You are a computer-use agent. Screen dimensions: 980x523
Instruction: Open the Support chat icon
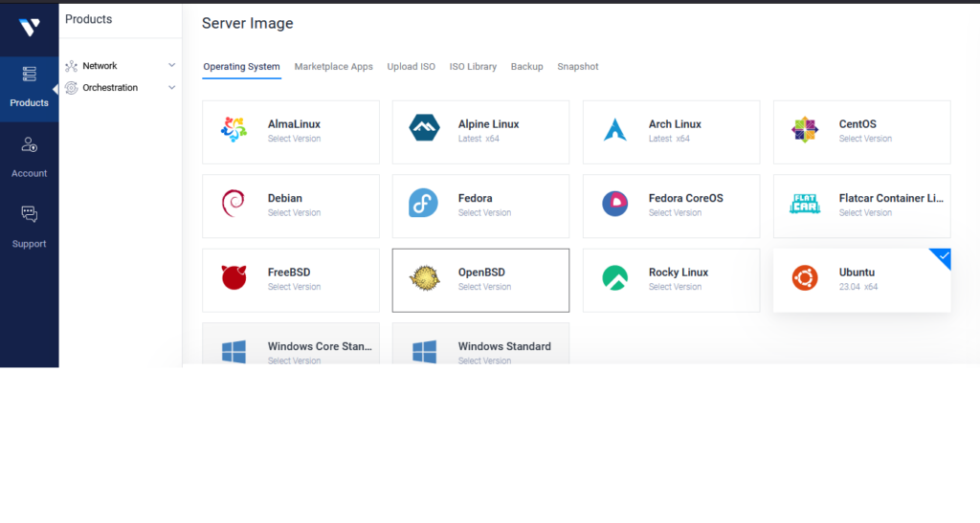(29, 215)
